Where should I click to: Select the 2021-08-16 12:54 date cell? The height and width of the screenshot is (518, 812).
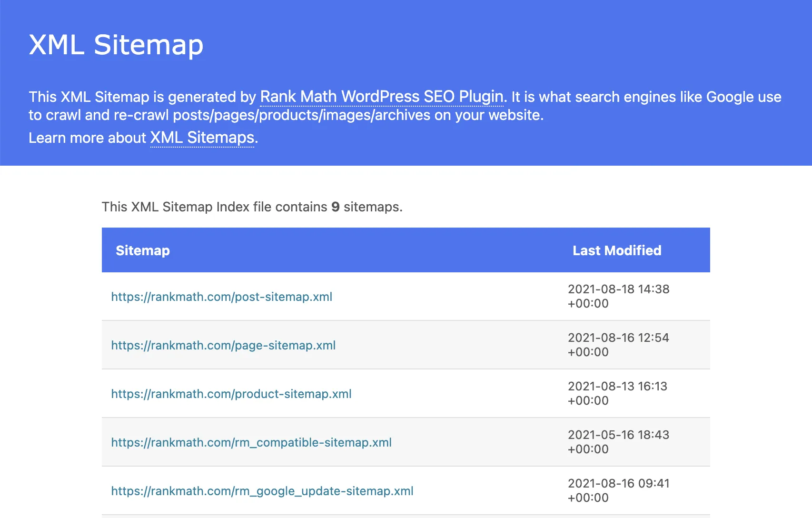pos(619,345)
